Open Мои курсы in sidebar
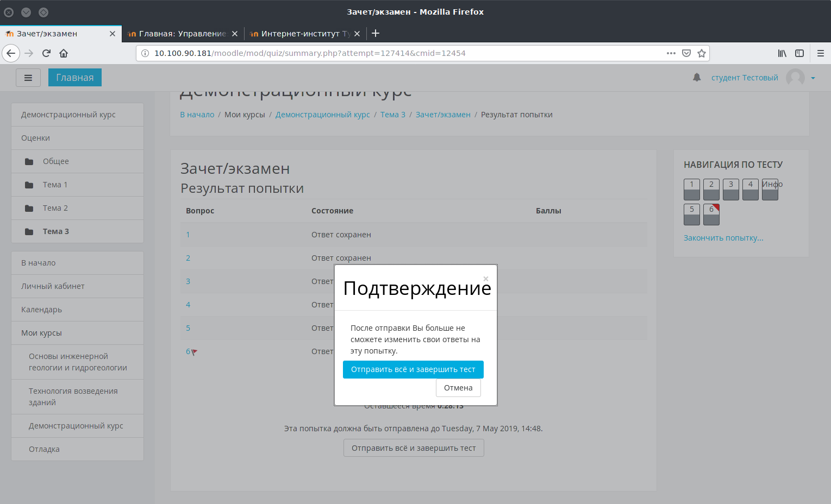This screenshot has height=504, width=831. 77,333
